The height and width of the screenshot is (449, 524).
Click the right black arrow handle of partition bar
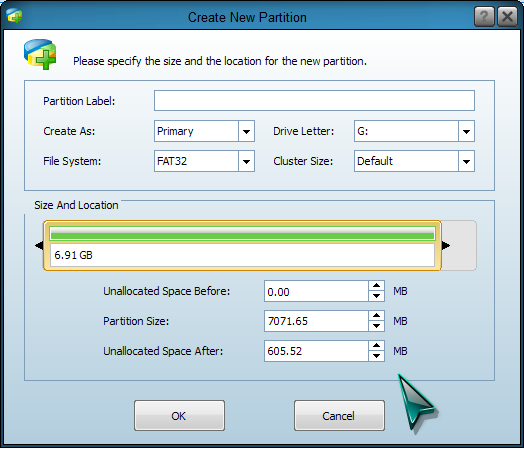pyautogui.click(x=446, y=246)
